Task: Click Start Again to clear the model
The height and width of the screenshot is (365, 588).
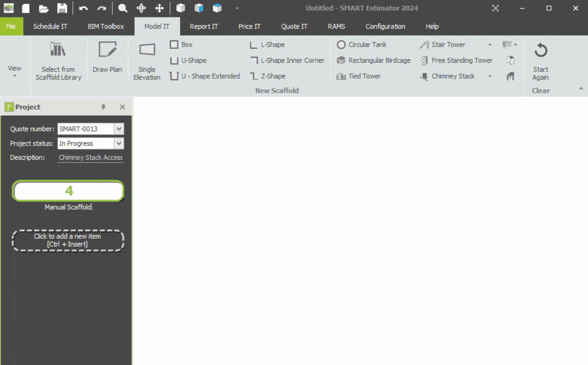Action: (x=540, y=61)
